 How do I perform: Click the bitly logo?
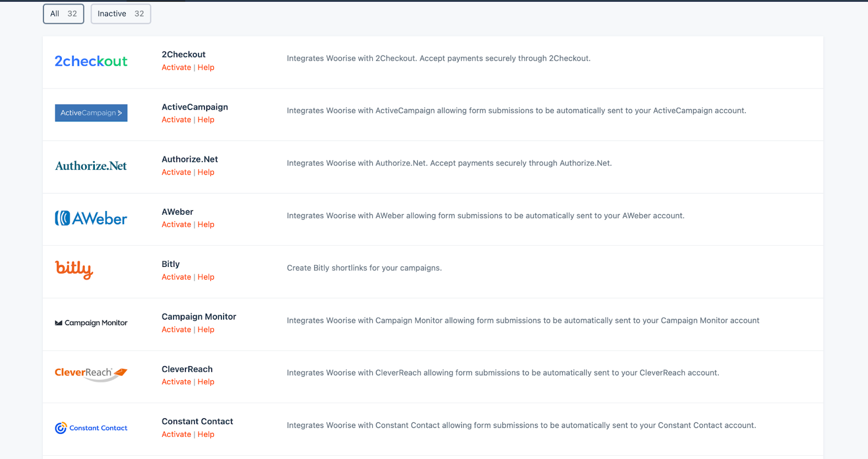(74, 270)
